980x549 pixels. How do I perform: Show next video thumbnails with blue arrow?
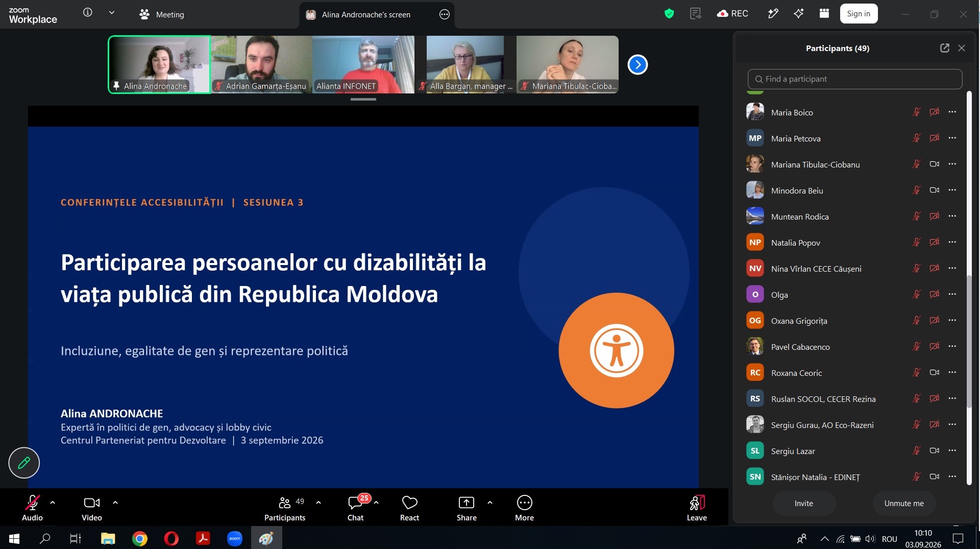[x=638, y=65]
